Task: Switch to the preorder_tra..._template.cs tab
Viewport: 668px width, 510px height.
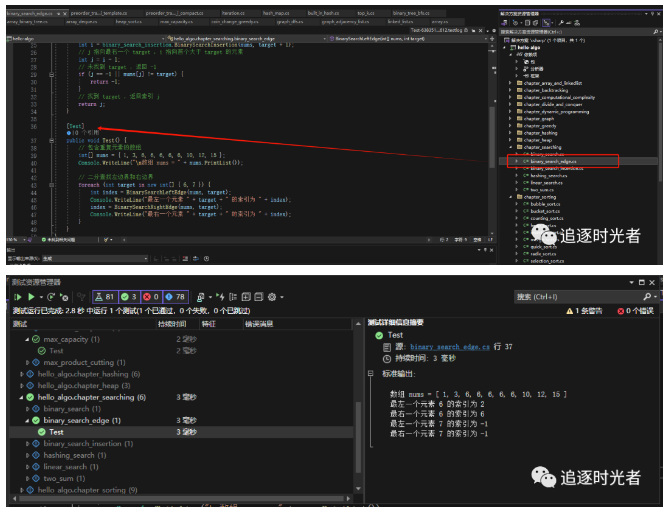Action: [98, 13]
